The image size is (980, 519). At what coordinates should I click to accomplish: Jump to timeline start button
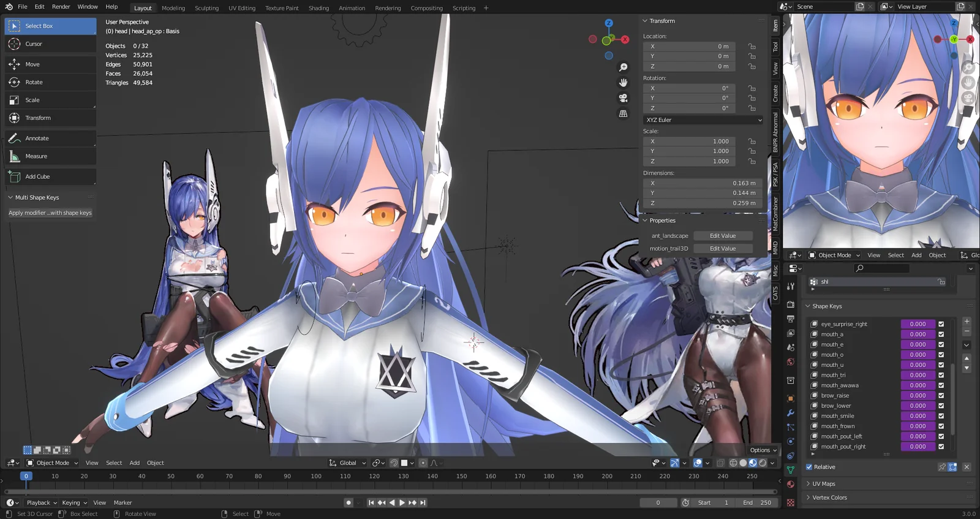click(x=371, y=502)
